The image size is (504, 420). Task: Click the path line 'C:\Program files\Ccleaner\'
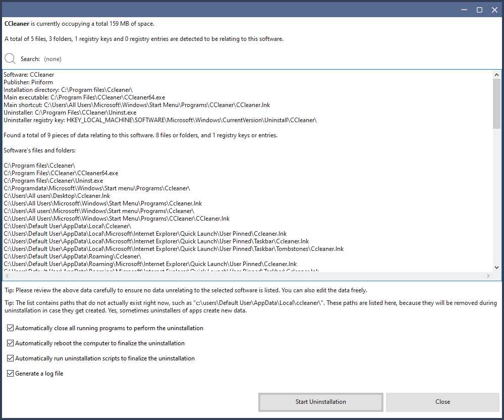tap(39, 166)
